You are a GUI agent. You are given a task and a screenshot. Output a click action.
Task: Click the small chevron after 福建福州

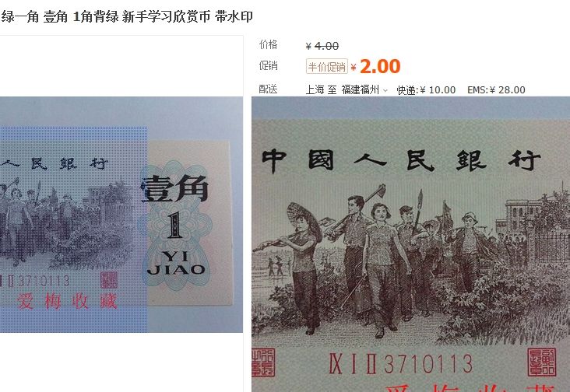[385, 90]
